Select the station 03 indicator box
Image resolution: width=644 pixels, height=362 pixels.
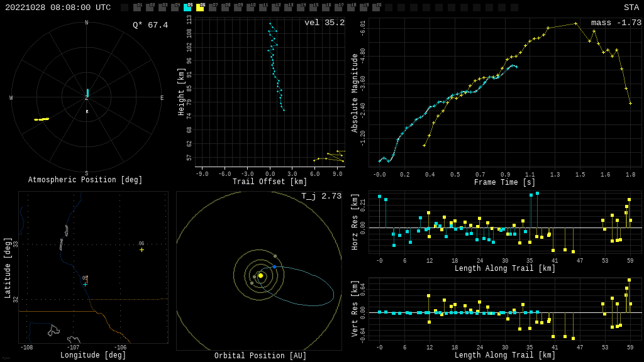(162, 8)
